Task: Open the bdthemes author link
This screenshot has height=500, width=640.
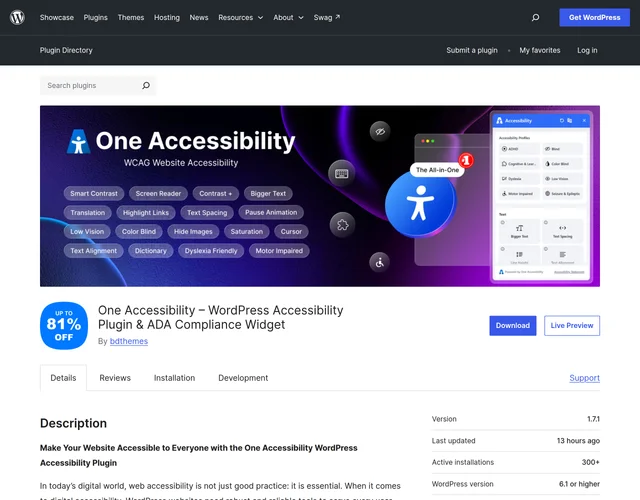Action: click(129, 341)
